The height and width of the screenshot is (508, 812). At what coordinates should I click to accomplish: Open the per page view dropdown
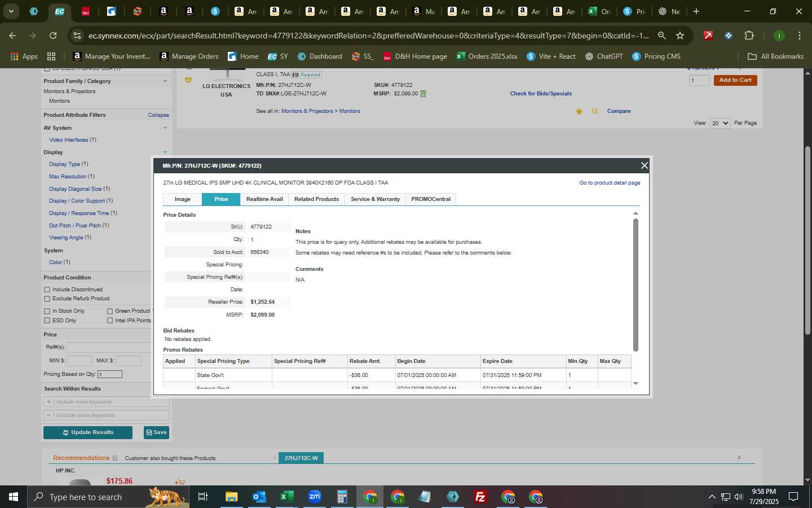click(x=720, y=123)
